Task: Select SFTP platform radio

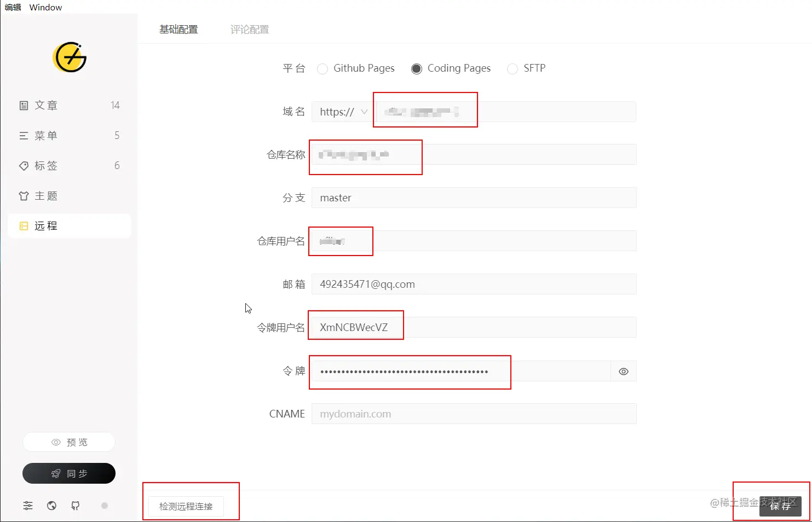Action: [512, 68]
